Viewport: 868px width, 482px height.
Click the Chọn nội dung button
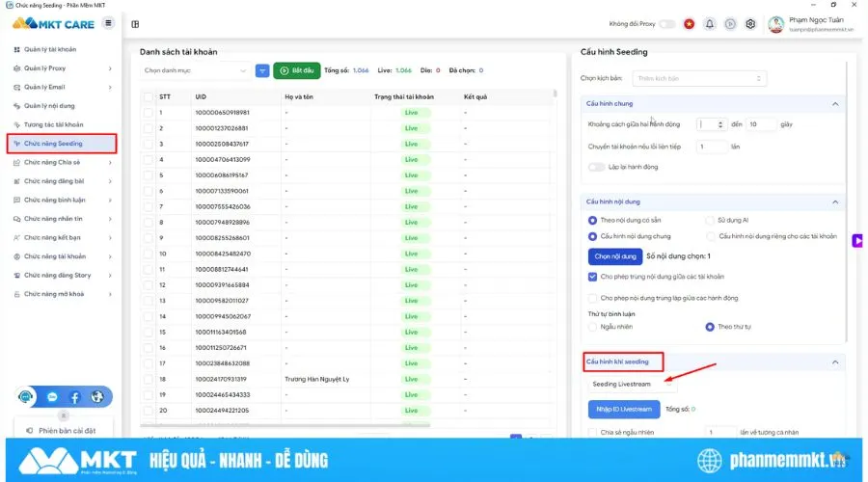[x=615, y=256]
